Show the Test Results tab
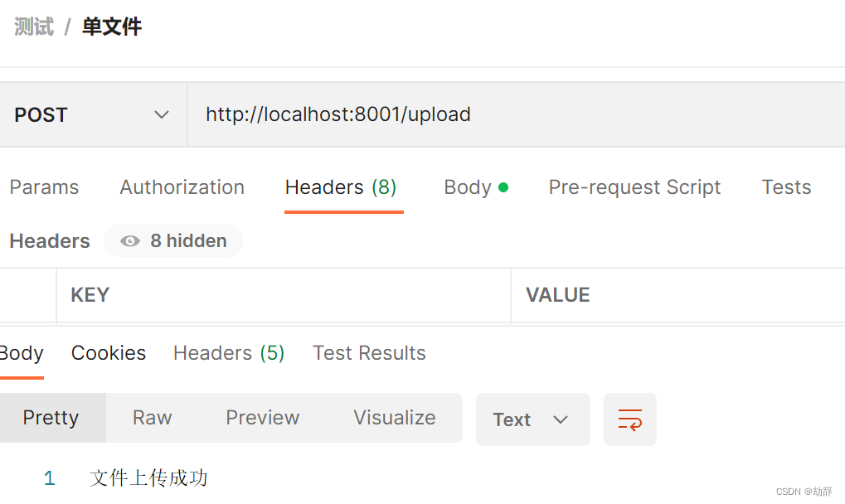 point(369,353)
